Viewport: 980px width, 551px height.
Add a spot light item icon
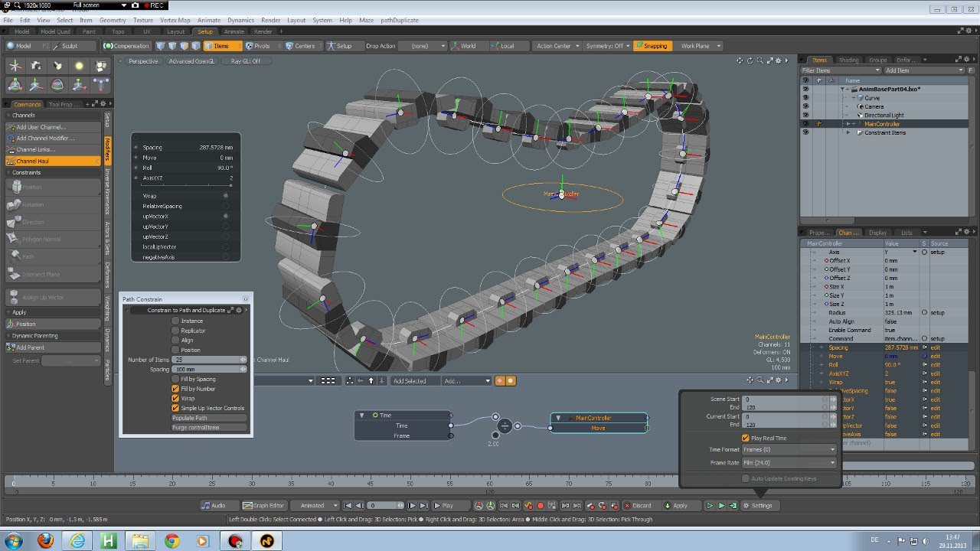pos(57,67)
